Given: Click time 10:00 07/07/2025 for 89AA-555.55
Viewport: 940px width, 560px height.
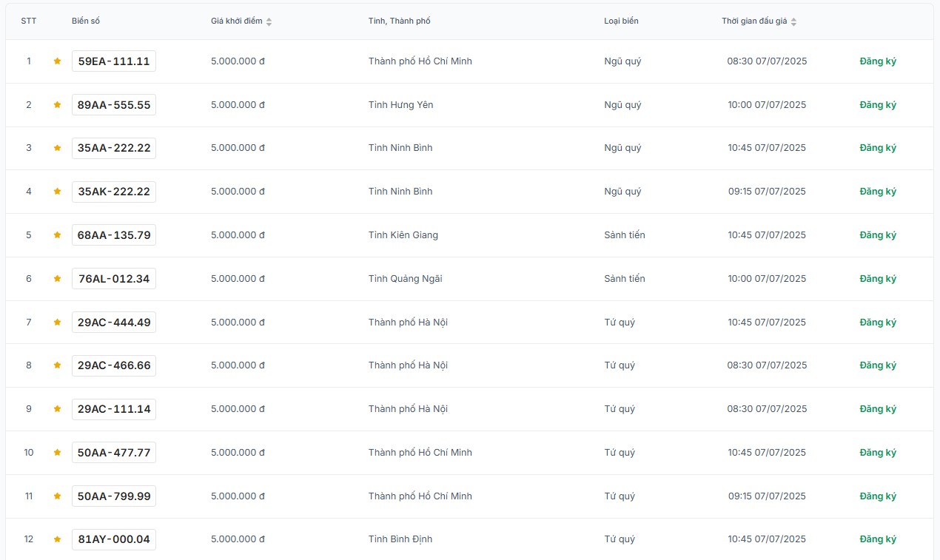Looking at the screenshot, I should pyautogui.click(x=767, y=105).
